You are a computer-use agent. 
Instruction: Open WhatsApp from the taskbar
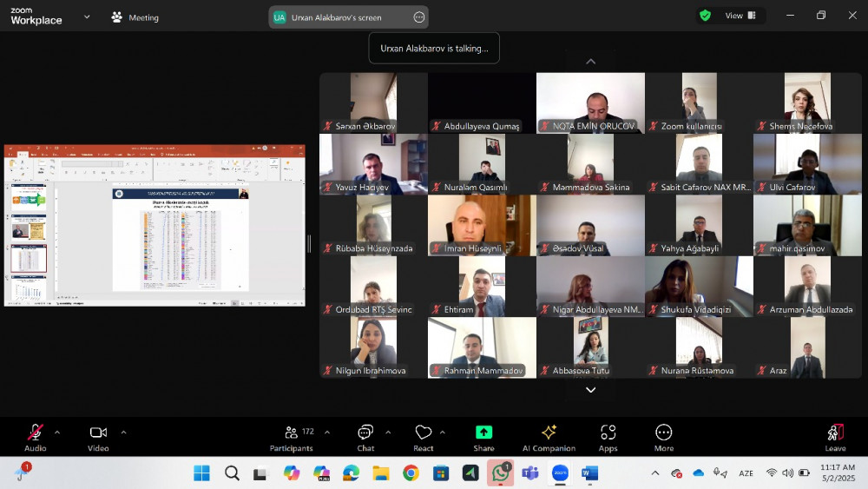coord(500,473)
